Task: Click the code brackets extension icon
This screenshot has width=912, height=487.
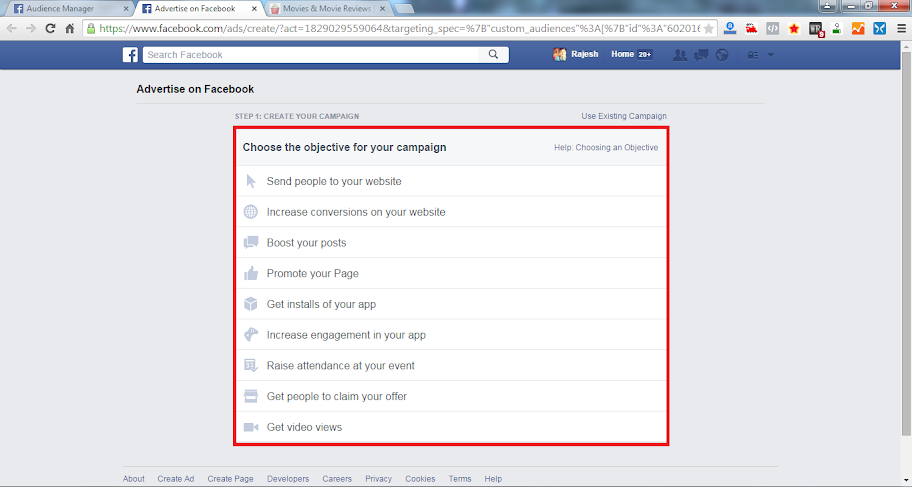Action: pos(772,29)
